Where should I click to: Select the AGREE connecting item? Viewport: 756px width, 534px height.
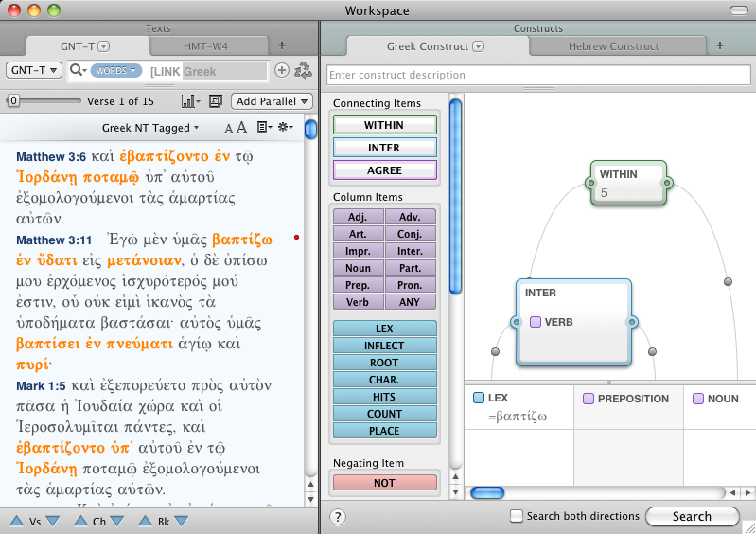click(384, 170)
